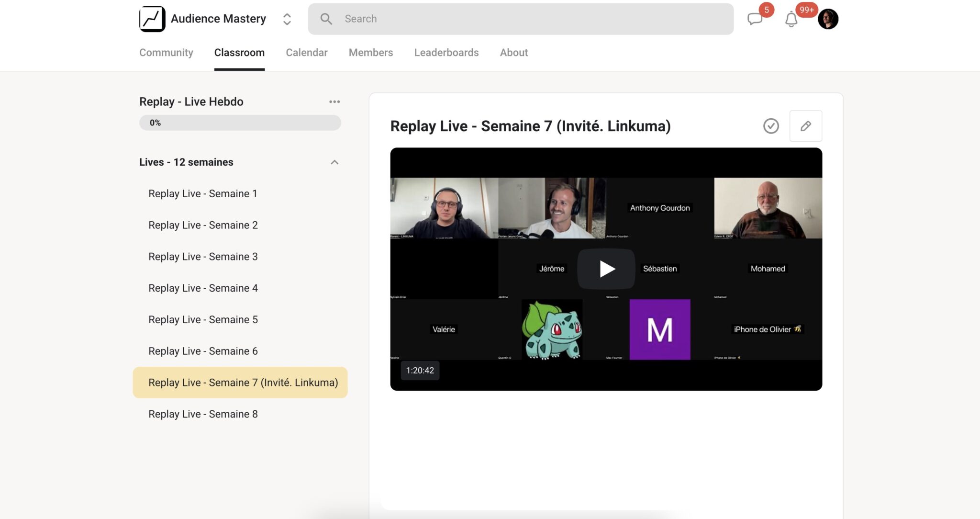This screenshot has height=519, width=980.
Task: Open Replay Live - Semaine 8
Action: [240, 414]
